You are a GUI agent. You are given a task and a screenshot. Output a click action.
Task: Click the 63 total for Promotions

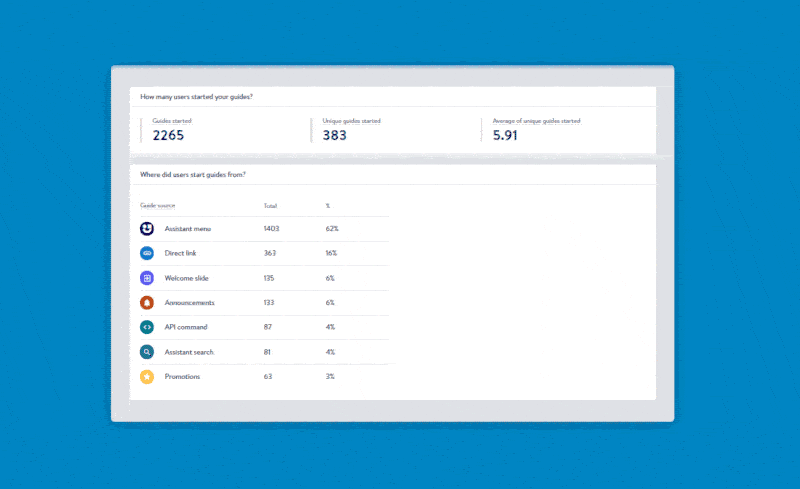tap(268, 377)
